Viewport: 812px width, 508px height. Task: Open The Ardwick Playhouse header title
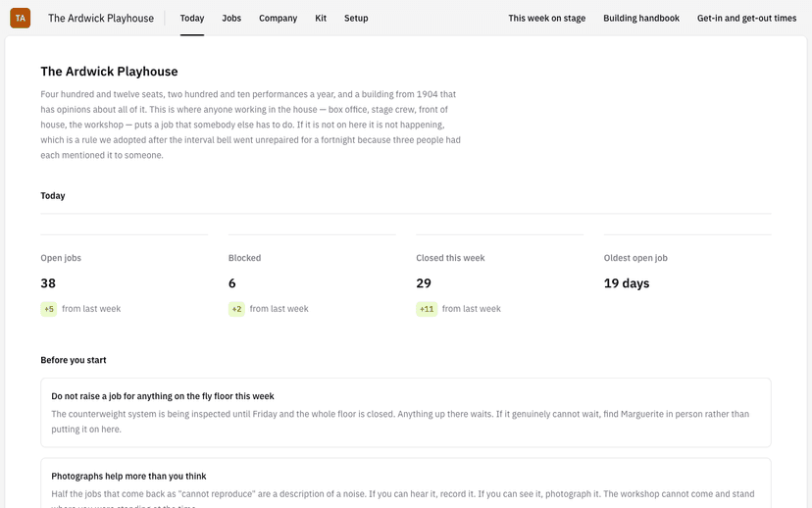click(x=101, y=18)
